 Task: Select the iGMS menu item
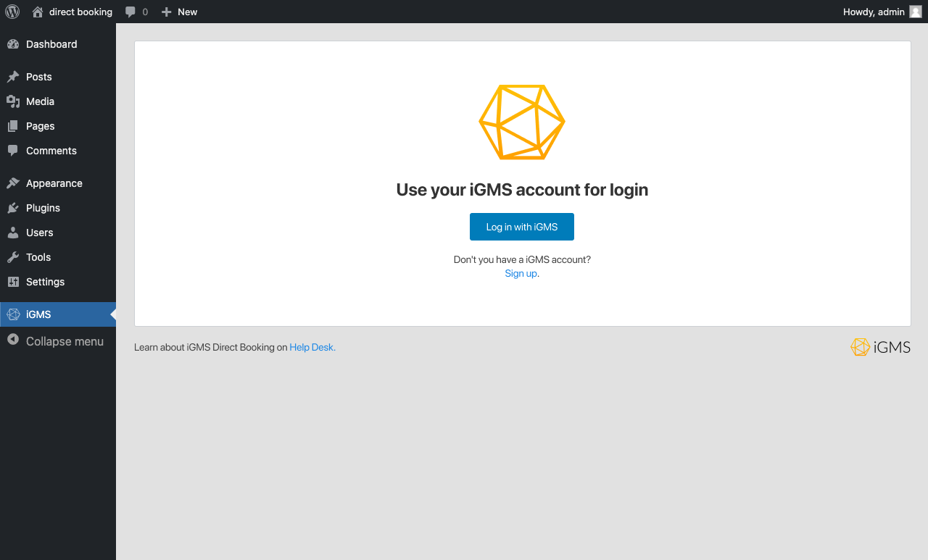click(x=58, y=314)
